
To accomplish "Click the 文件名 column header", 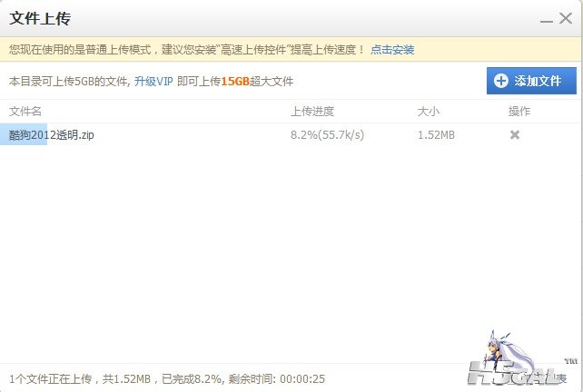I will point(25,111).
